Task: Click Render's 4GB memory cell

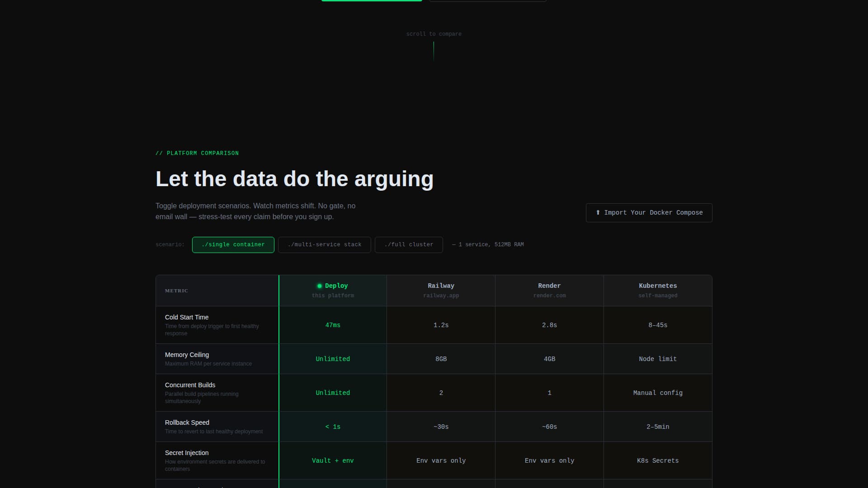Action: (x=549, y=359)
